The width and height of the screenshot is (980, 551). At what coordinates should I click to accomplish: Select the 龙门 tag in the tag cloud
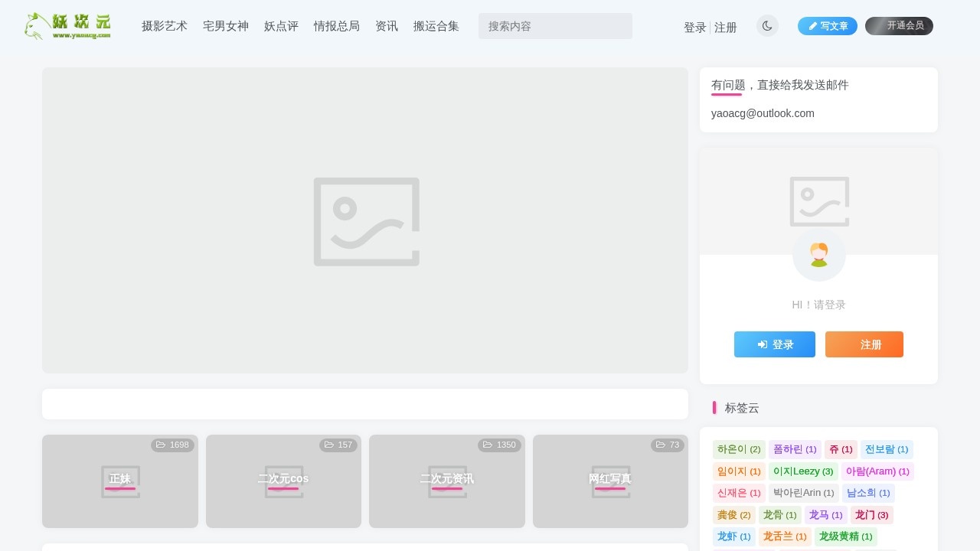pos(871,515)
